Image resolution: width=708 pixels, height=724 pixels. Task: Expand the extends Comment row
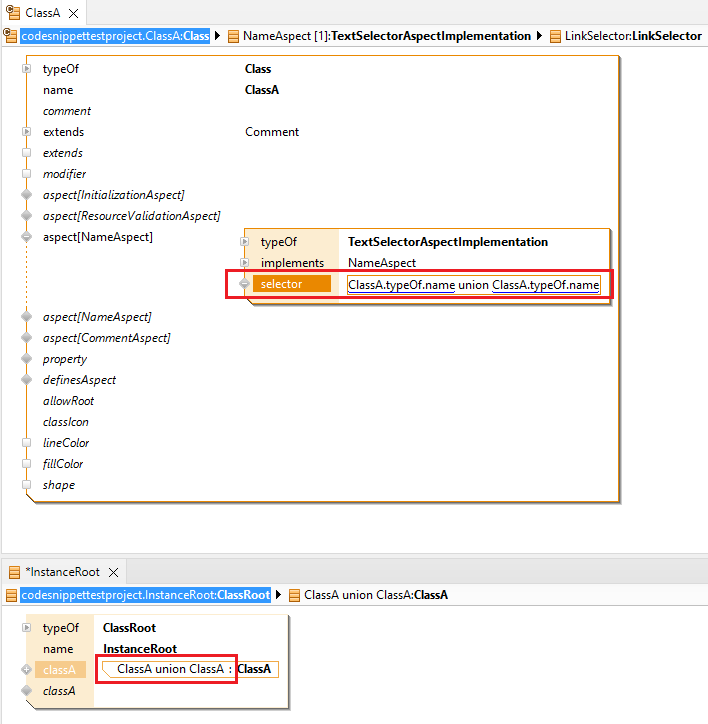[x=26, y=132]
